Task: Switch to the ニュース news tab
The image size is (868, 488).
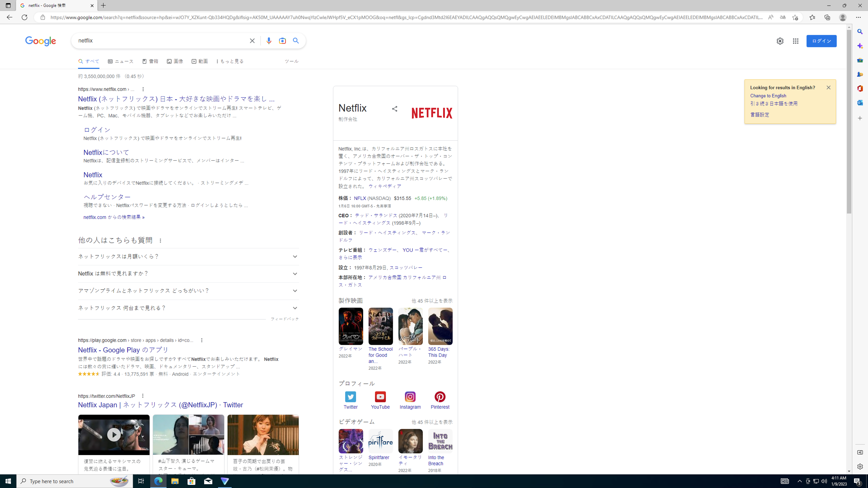Action: [x=121, y=61]
